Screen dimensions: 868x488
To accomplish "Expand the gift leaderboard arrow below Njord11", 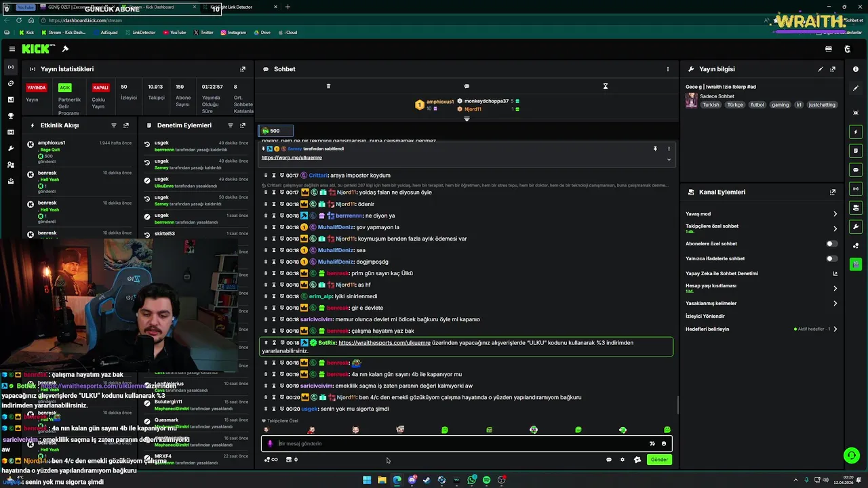I will 467,119.
